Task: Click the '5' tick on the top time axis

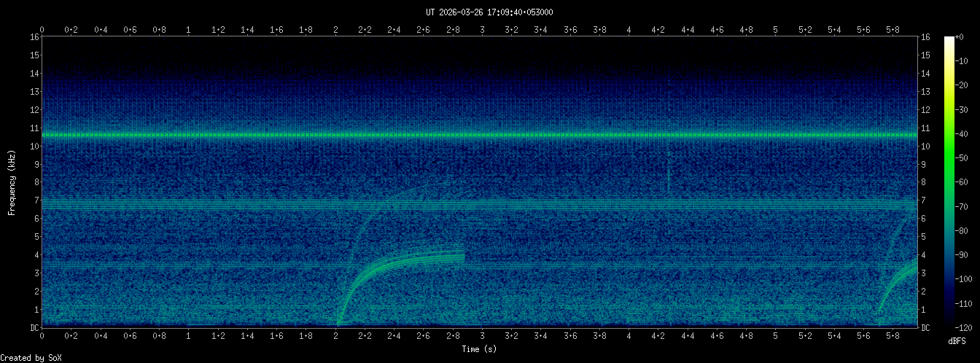Action: coord(776,29)
